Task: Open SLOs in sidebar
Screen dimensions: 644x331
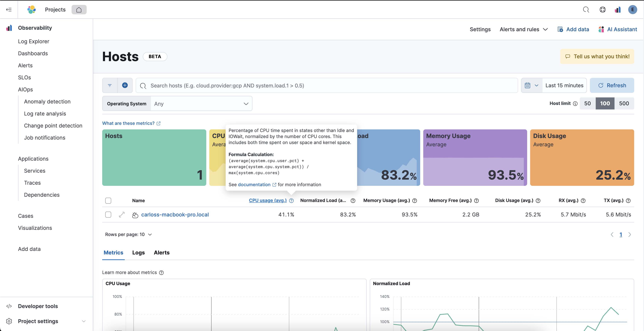Action: click(x=24, y=77)
